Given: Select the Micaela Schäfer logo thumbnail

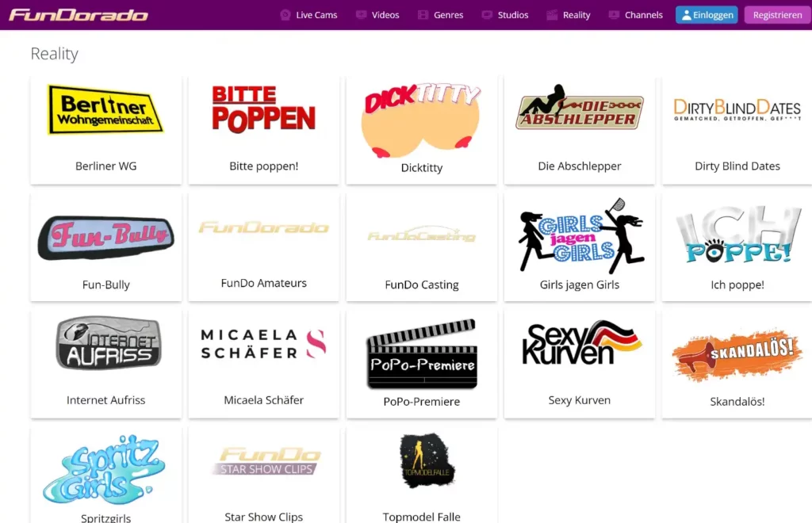Looking at the screenshot, I should (263, 344).
